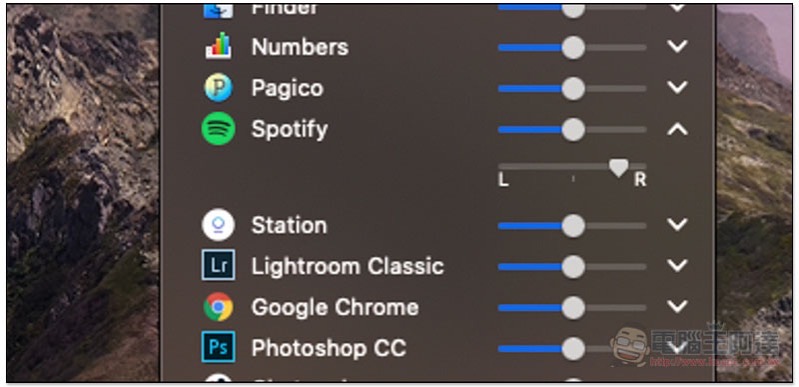The image size is (799, 387).
Task: Click the Numbers volume slider knob
Action: point(573,47)
